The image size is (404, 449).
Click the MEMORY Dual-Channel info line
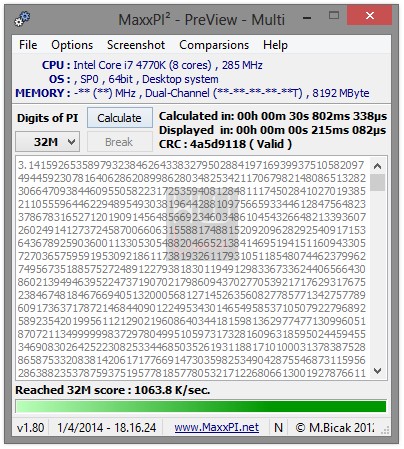click(x=192, y=93)
